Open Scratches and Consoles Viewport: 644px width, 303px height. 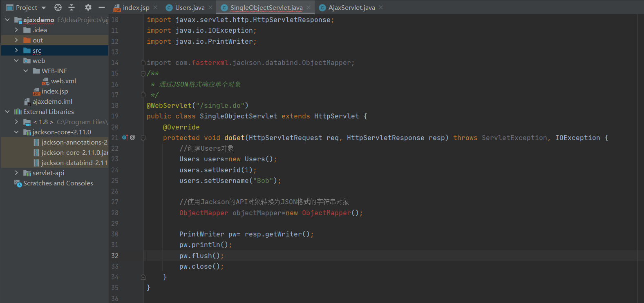[x=58, y=183]
